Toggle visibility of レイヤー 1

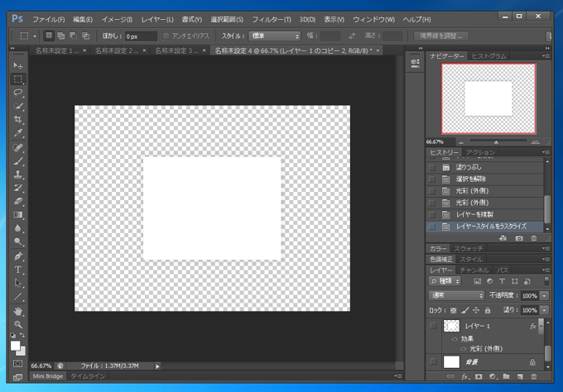point(434,326)
